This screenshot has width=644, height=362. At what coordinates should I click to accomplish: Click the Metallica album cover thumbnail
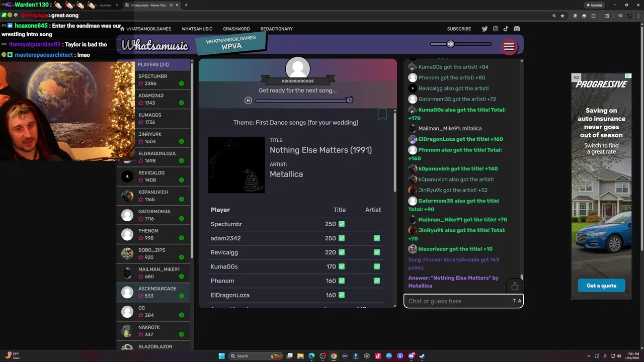point(236,165)
